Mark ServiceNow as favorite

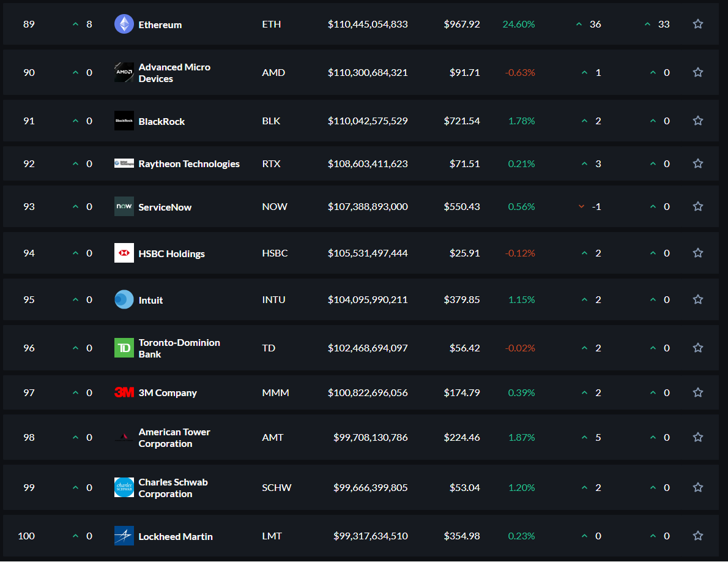(x=698, y=206)
